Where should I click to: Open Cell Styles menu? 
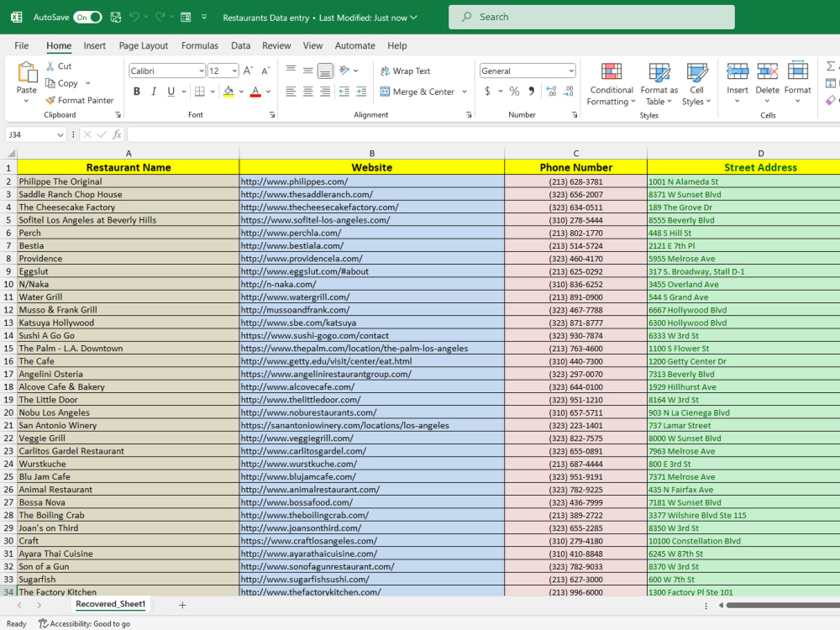coord(696,84)
